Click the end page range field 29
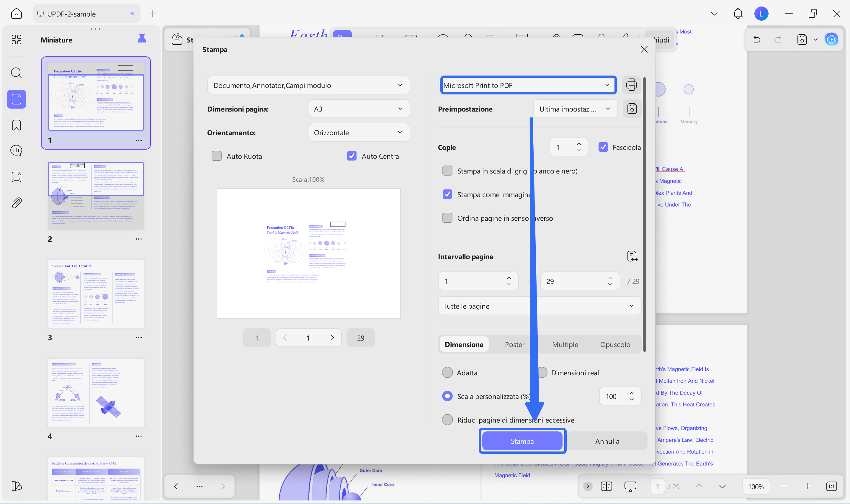850x504 pixels. coord(579,281)
